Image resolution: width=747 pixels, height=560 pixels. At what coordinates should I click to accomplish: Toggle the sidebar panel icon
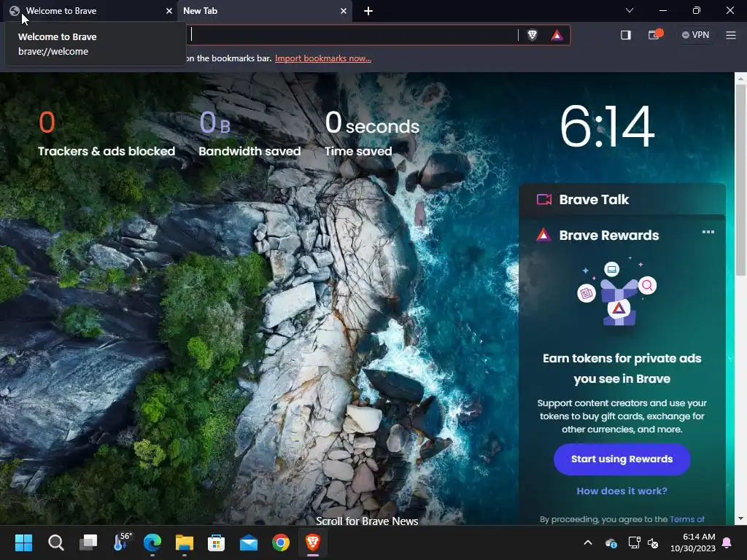point(625,35)
